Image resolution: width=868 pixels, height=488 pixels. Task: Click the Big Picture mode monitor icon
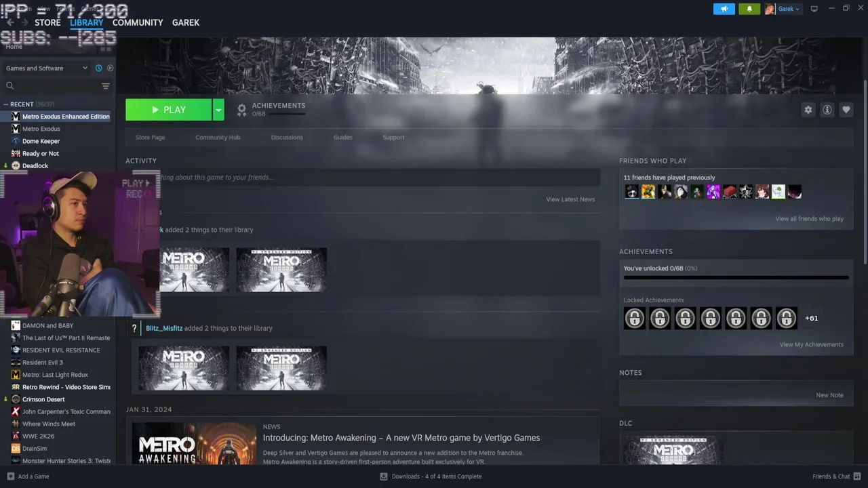(x=814, y=9)
